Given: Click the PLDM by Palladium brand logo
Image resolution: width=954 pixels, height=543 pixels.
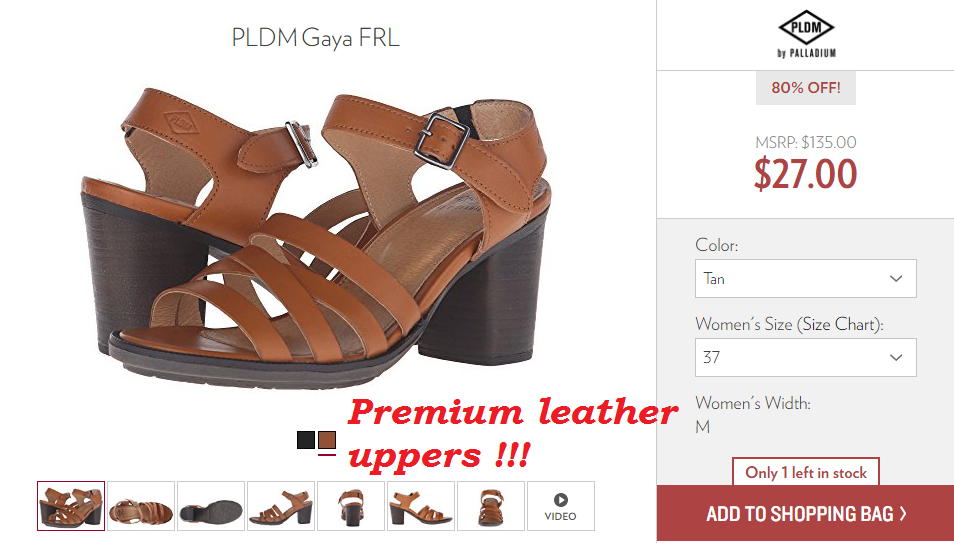Looking at the screenshot, I should (x=806, y=33).
